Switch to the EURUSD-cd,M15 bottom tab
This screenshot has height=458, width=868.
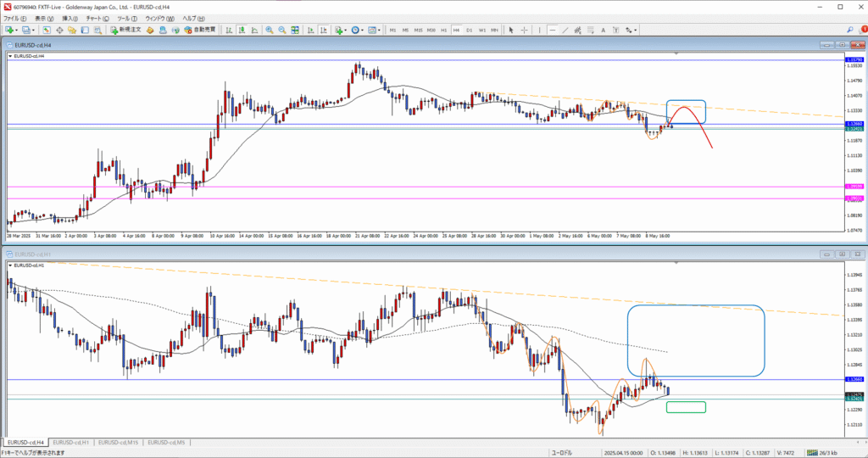tap(119, 443)
